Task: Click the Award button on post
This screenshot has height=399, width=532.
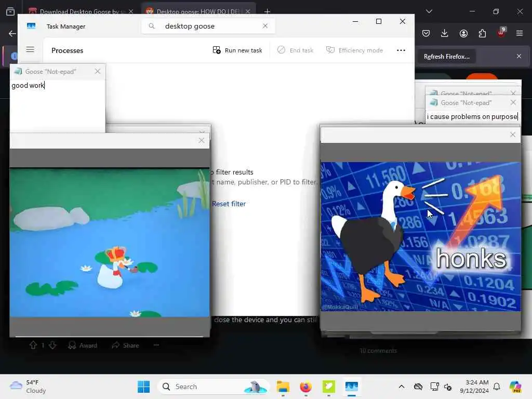Action: tap(83, 345)
